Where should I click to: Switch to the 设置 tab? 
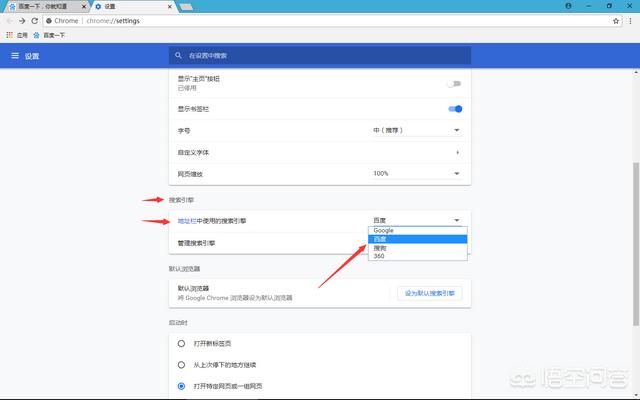point(131,7)
